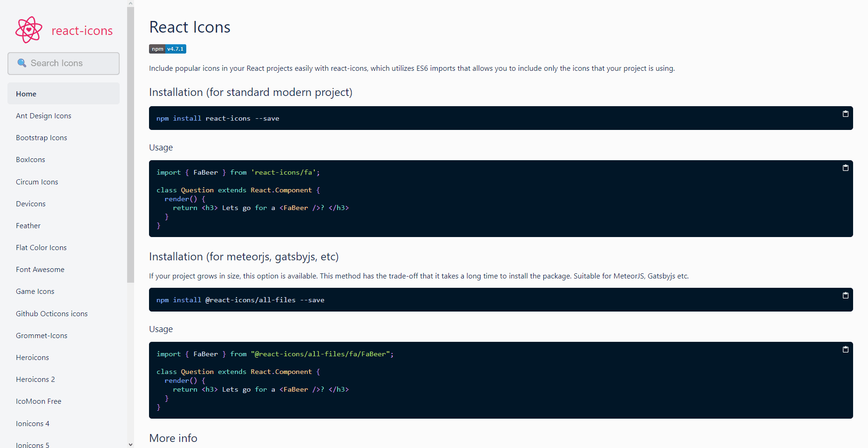The width and height of the screenshot is (868, 448).
Task: Focus the Search Icons input field
Action: click(x=63, y=63)
